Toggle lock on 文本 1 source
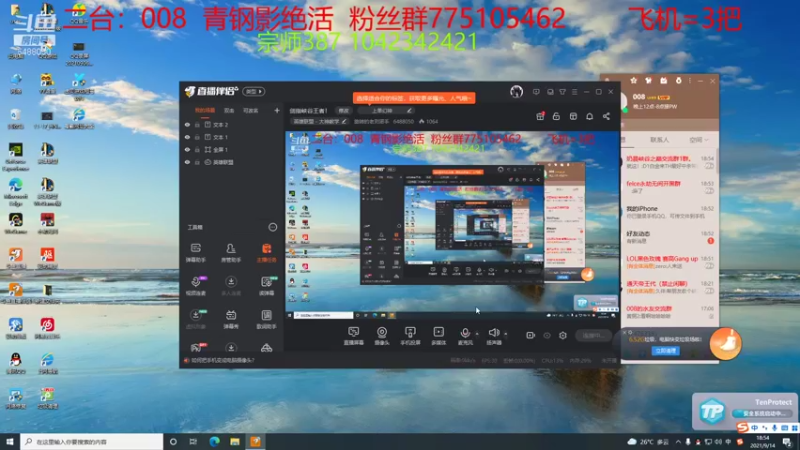Image resolution: width=800 pixels, height=450 pixels. (x=197, y=137)
